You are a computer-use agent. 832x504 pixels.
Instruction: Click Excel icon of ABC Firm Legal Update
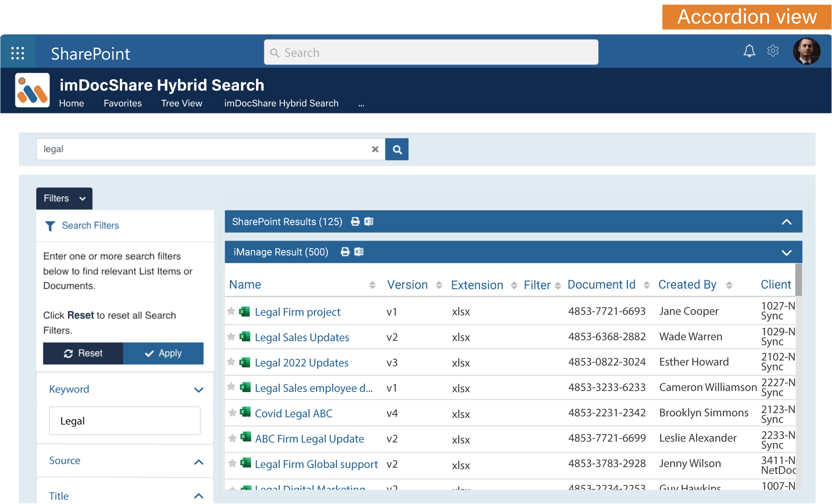pyautogui.click(x=246, y=437)
